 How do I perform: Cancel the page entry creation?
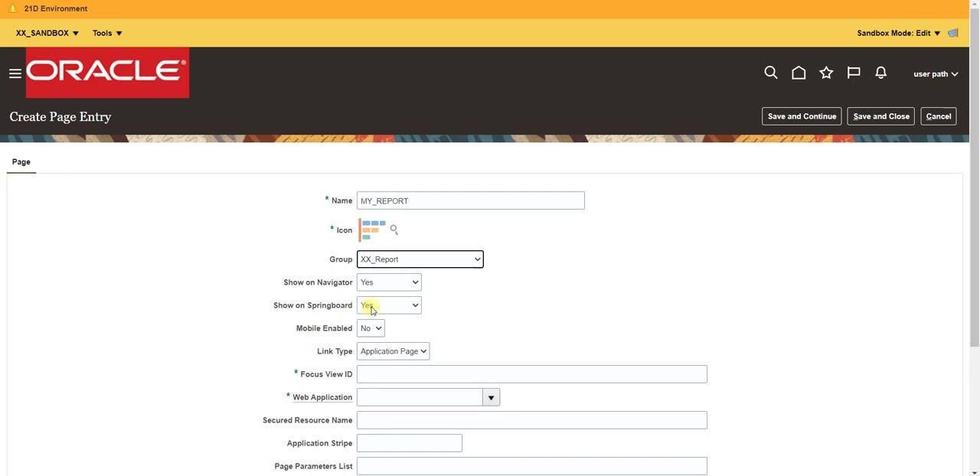939,116
